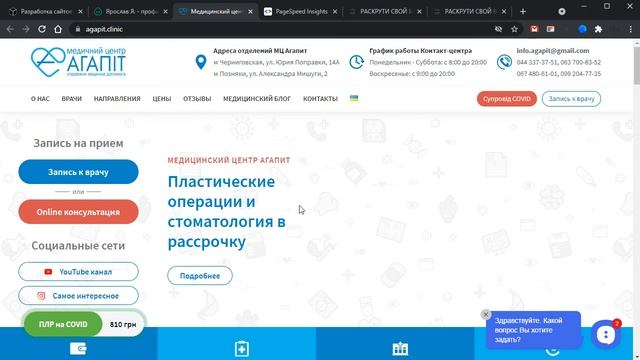
Task: Close the Медицинский центр tab
Action: [x=250, y=11]
